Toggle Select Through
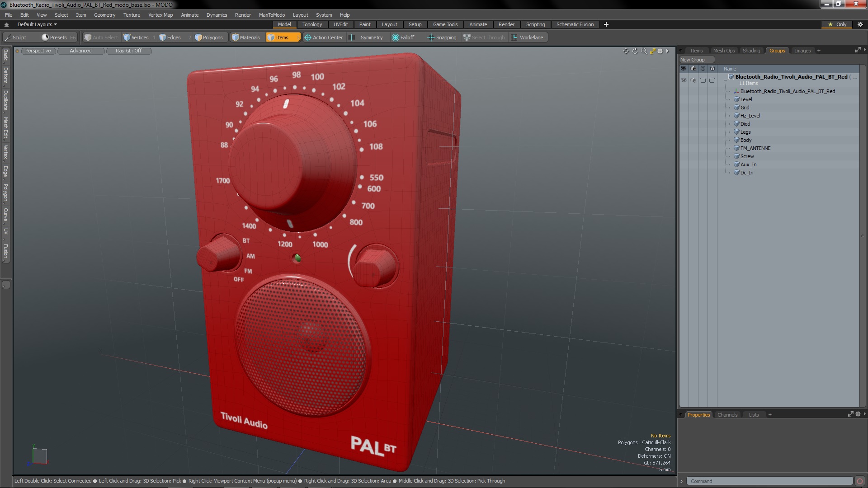Viewport: 868px width, 488px height. [x=484, y=38]
